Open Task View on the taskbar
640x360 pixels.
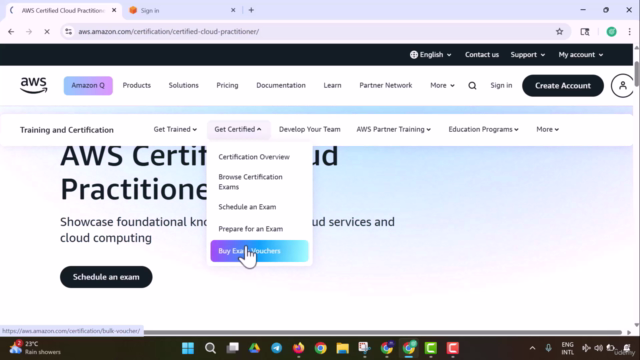pos(233,348)
